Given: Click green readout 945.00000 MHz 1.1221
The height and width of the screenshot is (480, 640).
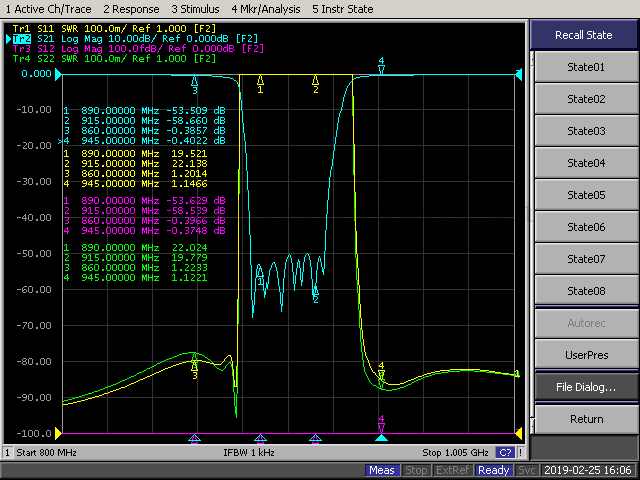Looking at the screenshot, I should (136, 278).
